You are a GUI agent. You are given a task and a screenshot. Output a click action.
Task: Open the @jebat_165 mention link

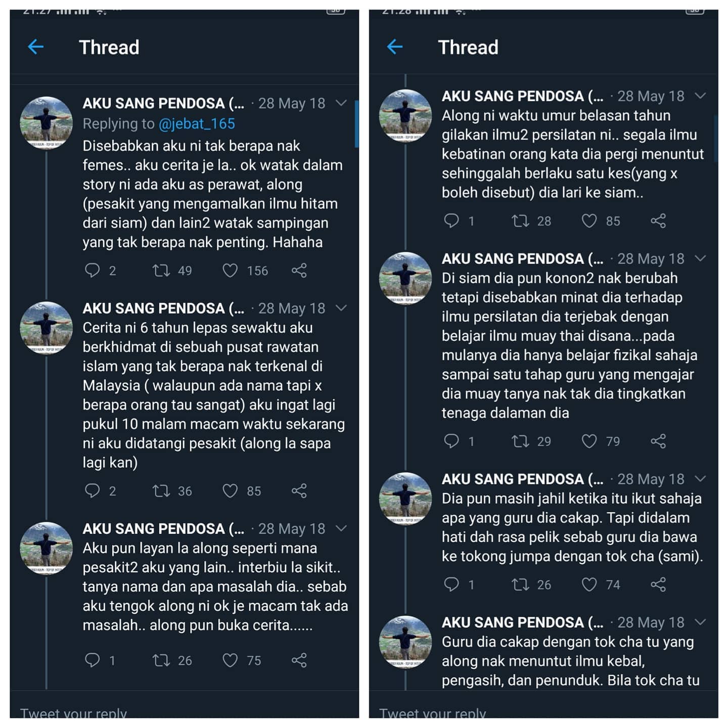197,124
